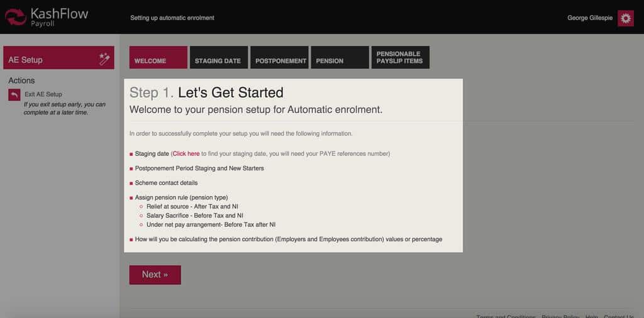
Task: Click the KashFlow Payroll wordmark
Action: click(x=59, y=16)
